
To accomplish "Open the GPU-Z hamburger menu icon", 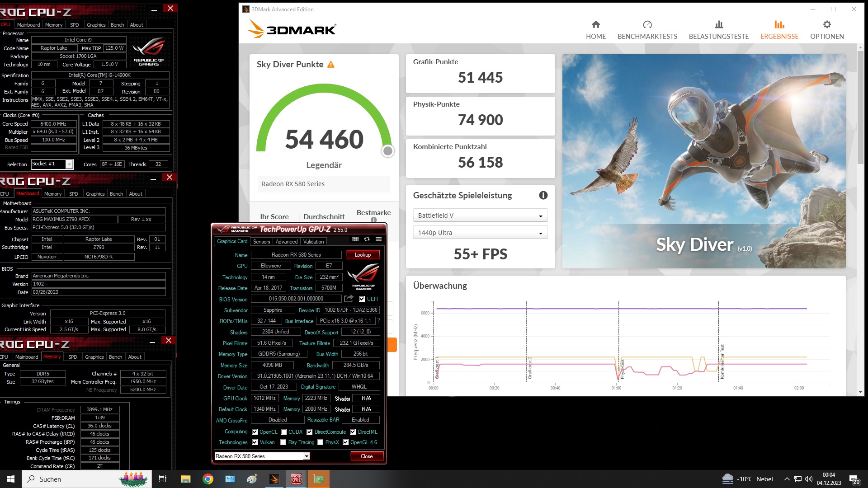I will (x=379, y=239).
